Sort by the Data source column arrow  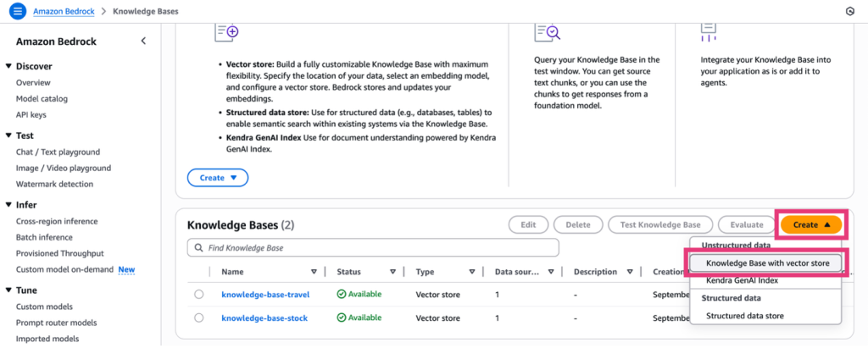coord(551,272)
